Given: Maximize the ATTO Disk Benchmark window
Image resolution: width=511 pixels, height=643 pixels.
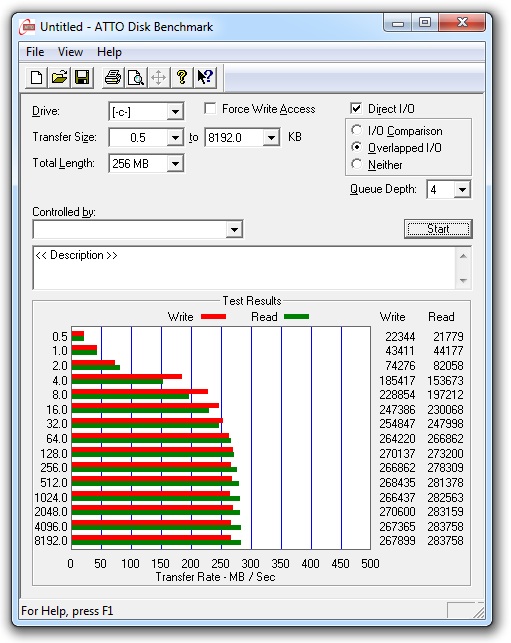Looking at the screenshot, I should pos(425,23).
